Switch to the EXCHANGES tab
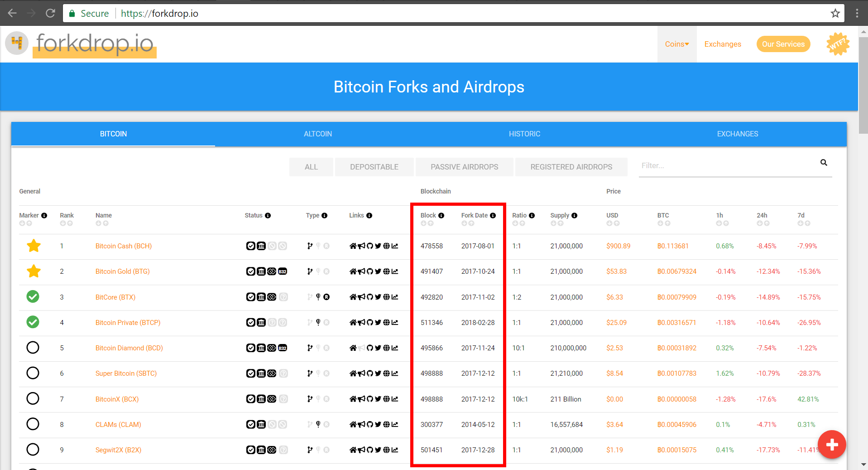This screenshot has height=470, width=868. point(738,134)
